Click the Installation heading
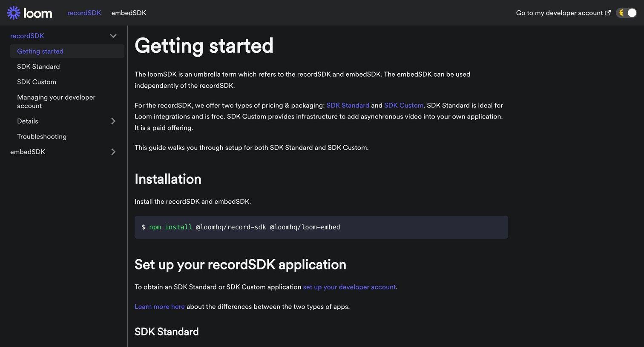This screenshot has width=644, height=347. click(x=168, y=179)
